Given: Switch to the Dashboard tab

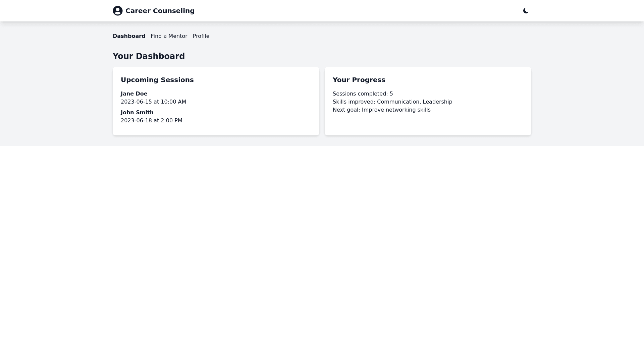Looking at the screenshot, I should pos(129,36).
